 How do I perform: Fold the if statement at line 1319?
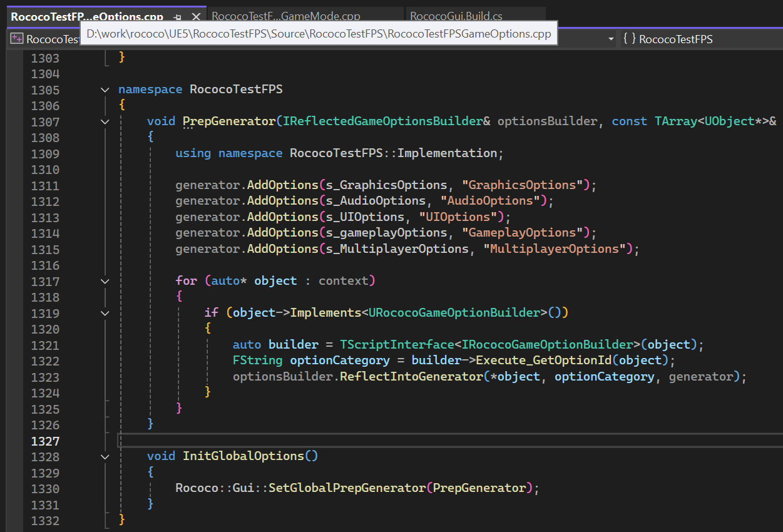(105, 313)
